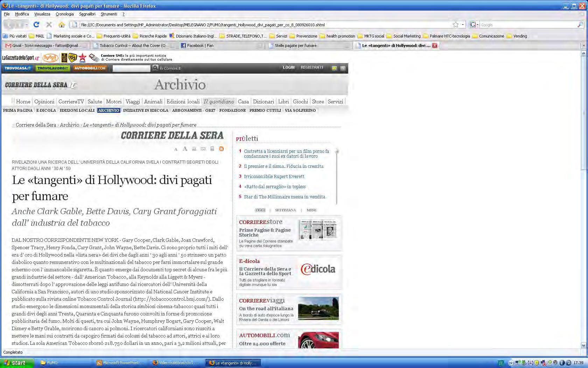
Task: Show most-read for MESE
Action: [311, 210]
